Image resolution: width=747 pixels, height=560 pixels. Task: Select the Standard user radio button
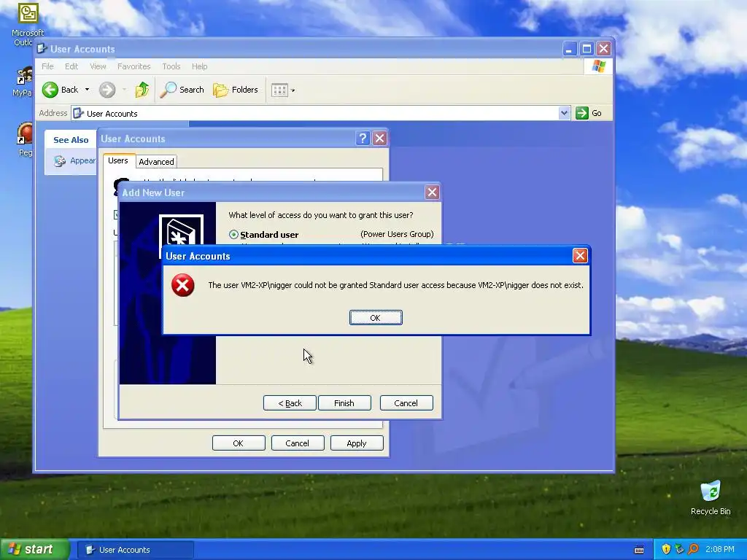coord(233,234)
